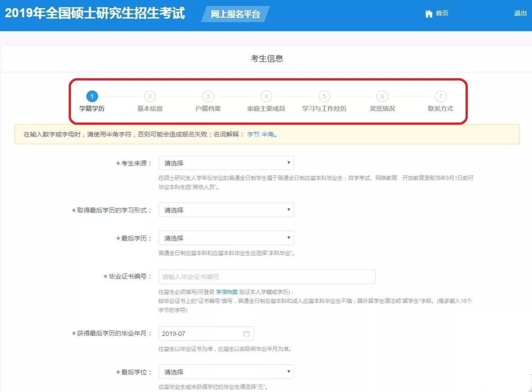Open the 半角 term explanation link
Viewport: 532px width, 392px height.
pos(267,134)
